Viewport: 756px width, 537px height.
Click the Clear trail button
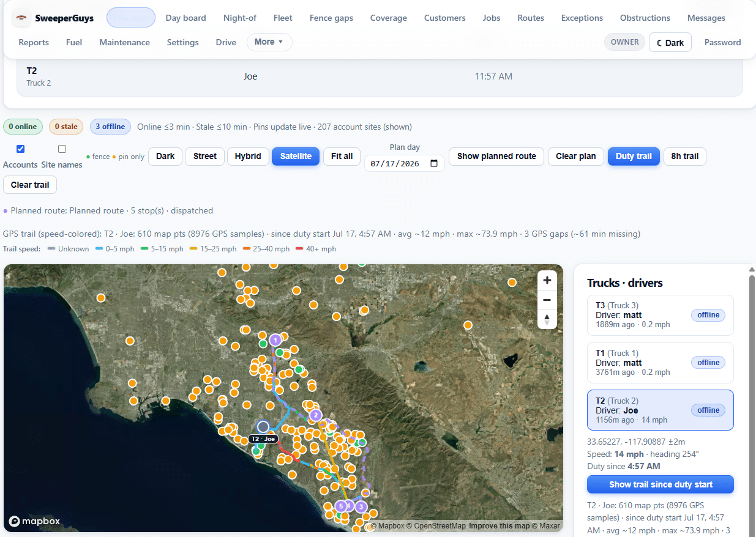pos(30,185)
